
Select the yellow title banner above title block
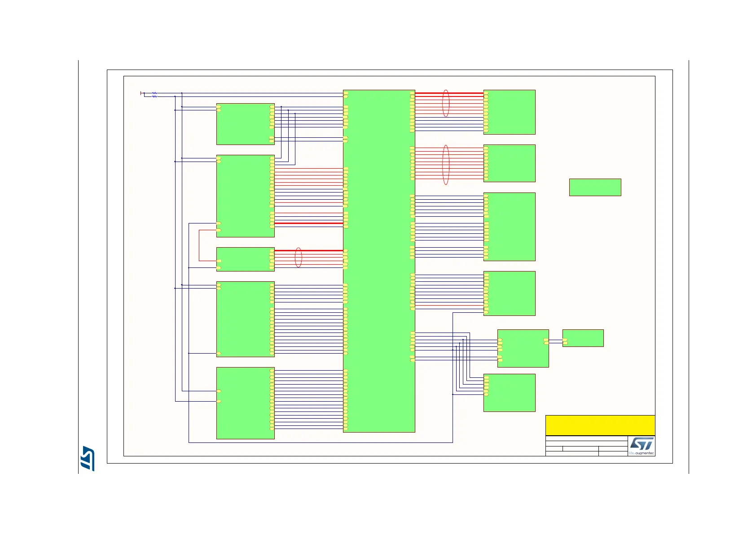(600, 425)
